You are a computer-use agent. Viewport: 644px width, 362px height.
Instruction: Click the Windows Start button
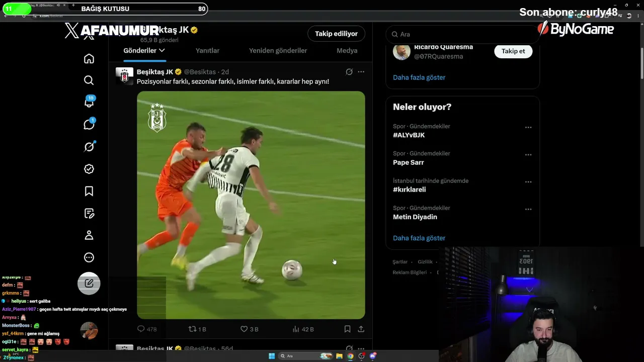(x=272, y=356)
